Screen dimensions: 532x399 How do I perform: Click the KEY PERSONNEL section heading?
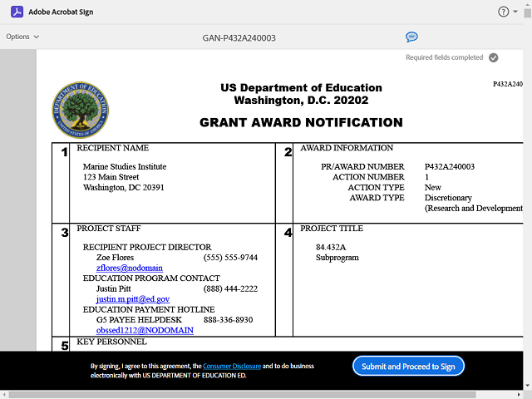tap(111, 342)
